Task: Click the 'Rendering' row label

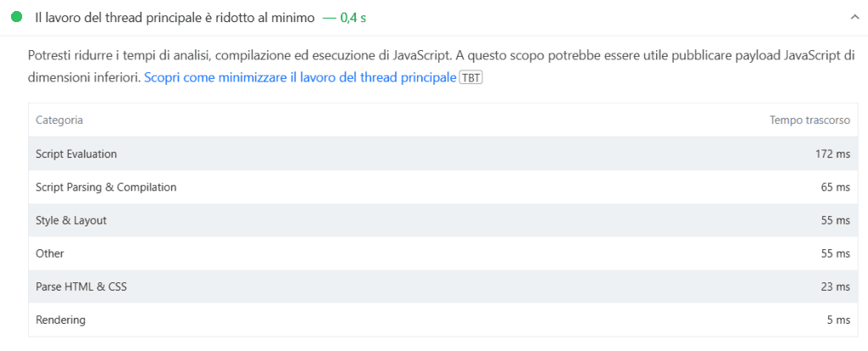Action: tap(60, 320)
